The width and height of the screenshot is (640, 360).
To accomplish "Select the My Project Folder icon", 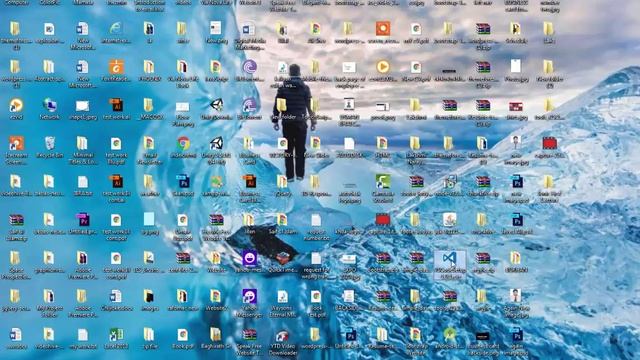I will point(49,296).
